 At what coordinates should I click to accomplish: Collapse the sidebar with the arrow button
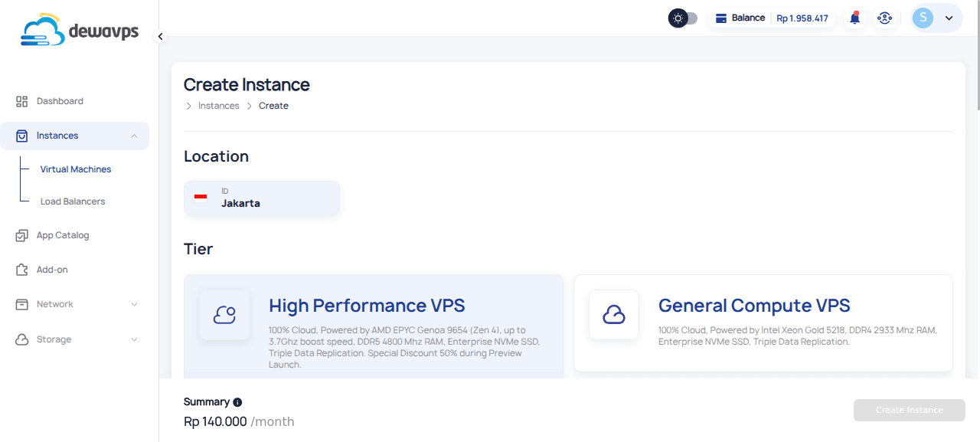pos(160,36)
